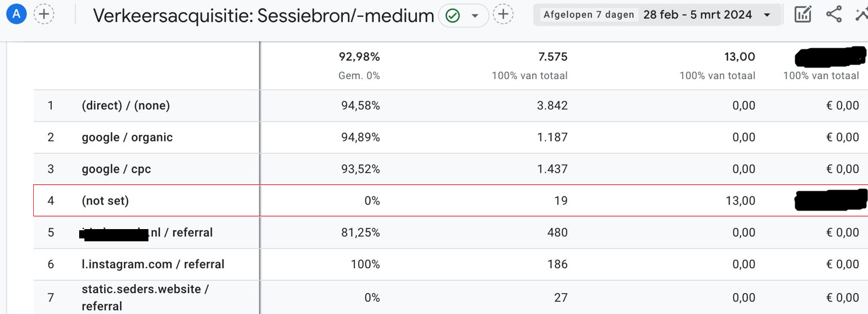Click the "3.842" cell in direct row

tap(552, 106)
